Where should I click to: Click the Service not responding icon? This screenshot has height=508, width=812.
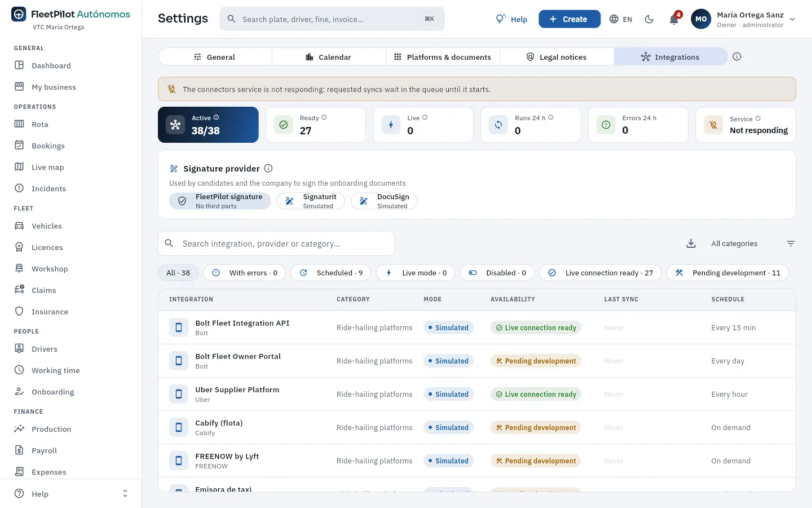713,125
